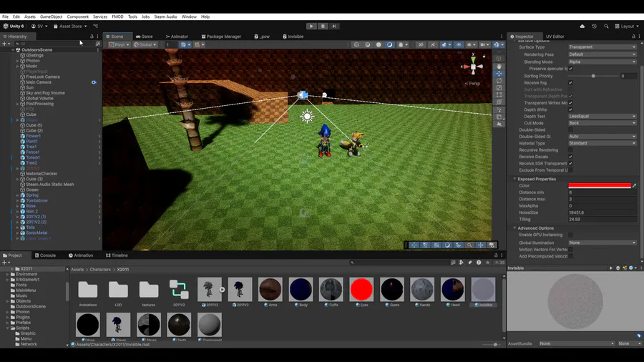
Task: Switch to the Game tab
Action: click(x=144, y=36)
